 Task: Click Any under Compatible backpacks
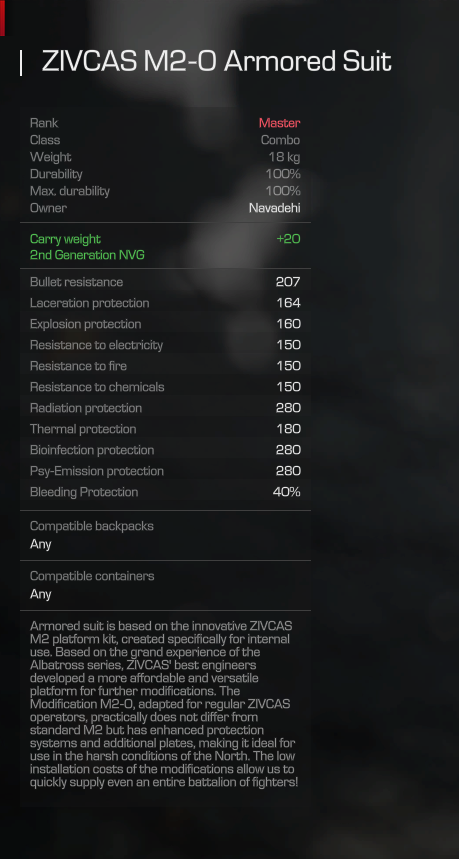[41, 544]
